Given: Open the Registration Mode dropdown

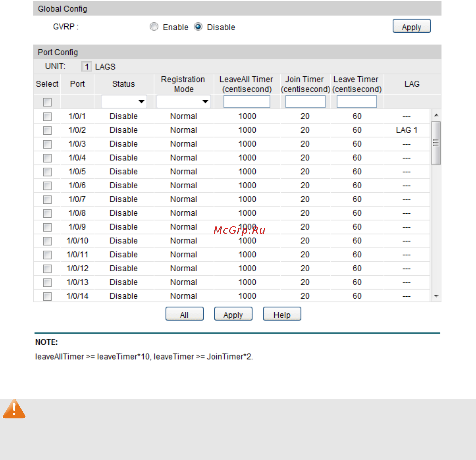Looking at the screenshot, I should click(184, 101).
